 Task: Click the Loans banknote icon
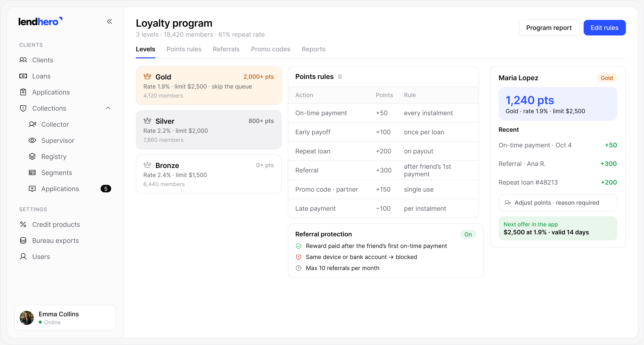[23, 76]
